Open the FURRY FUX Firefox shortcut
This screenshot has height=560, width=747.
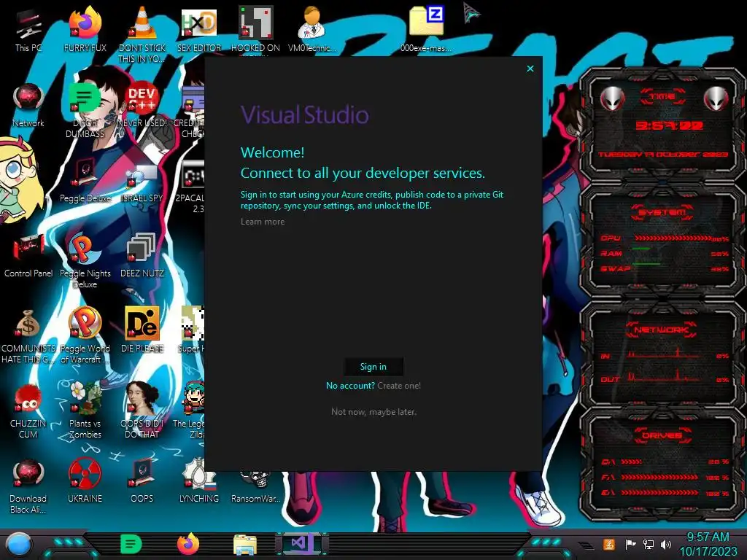(85, 29)
